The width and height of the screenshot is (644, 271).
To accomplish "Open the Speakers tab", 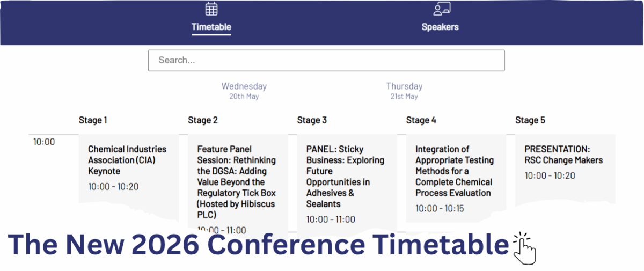I will (x=440, y=27).
